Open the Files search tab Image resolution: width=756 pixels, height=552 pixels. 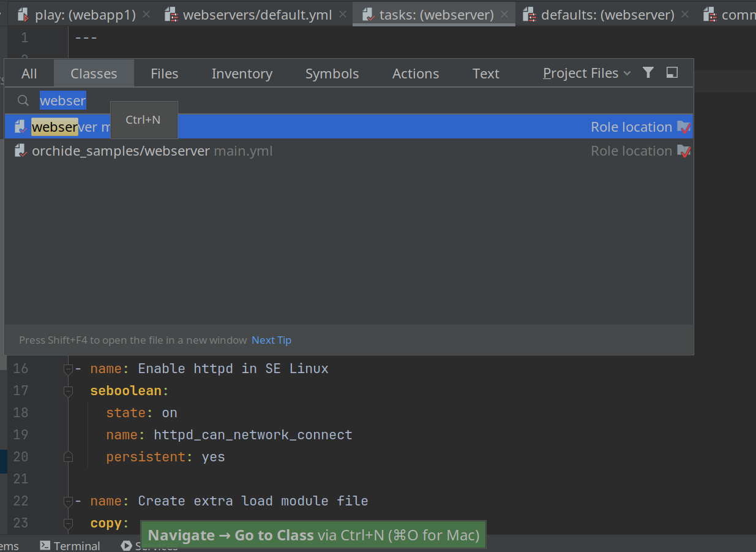pyautogui.click(x=165, y=74)
